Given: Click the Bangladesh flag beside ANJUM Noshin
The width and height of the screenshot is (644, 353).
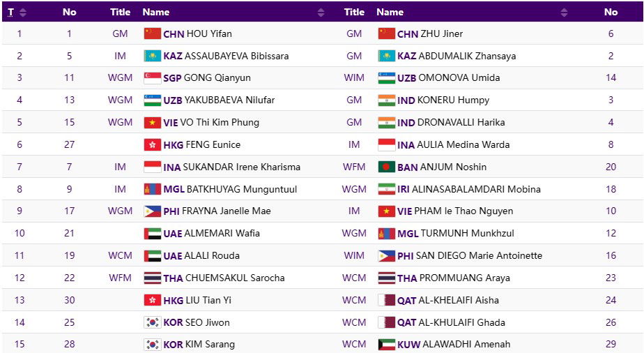Looking at the screenshot, I should tap(386, 167).
